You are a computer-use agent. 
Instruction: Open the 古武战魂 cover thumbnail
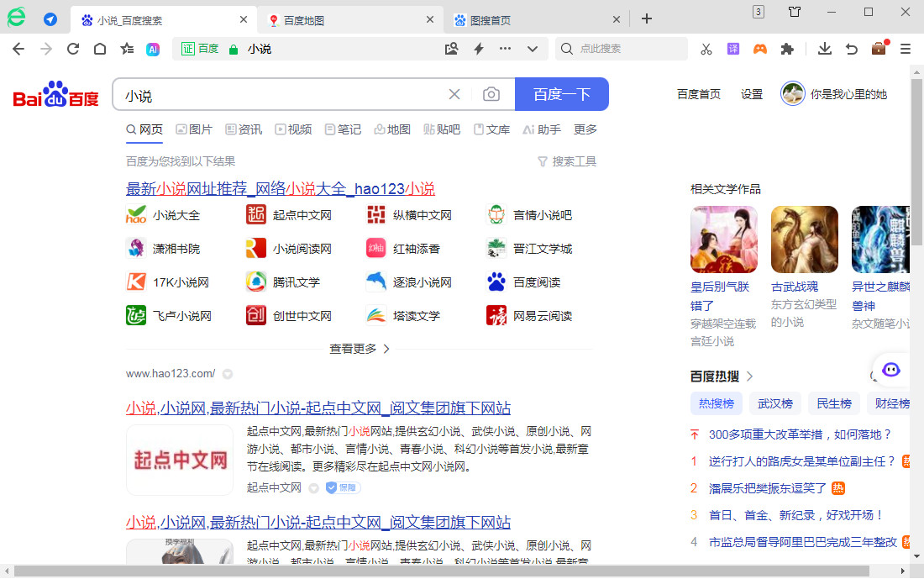point(805,239)
